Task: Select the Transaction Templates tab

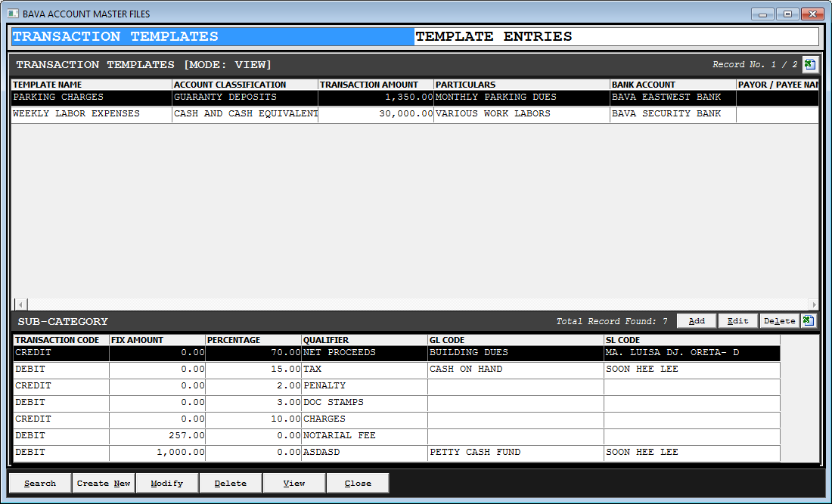Action: click(213, 37)
